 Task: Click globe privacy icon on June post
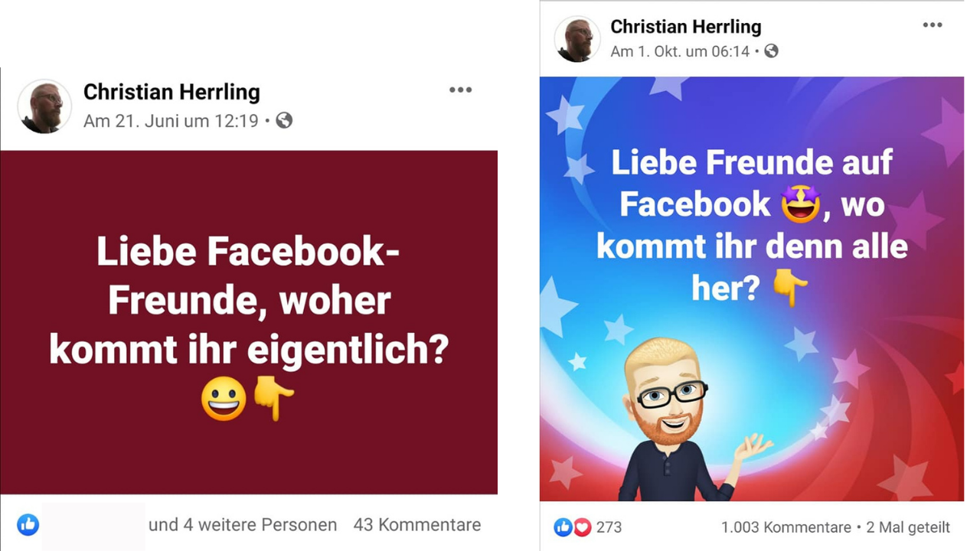[284, 120]
